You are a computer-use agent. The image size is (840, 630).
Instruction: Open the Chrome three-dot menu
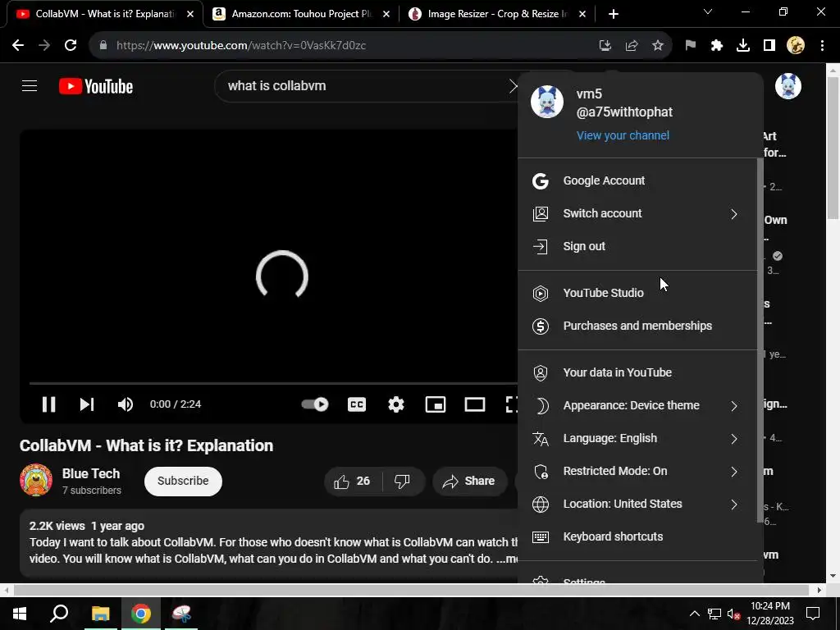coord(822,45)
